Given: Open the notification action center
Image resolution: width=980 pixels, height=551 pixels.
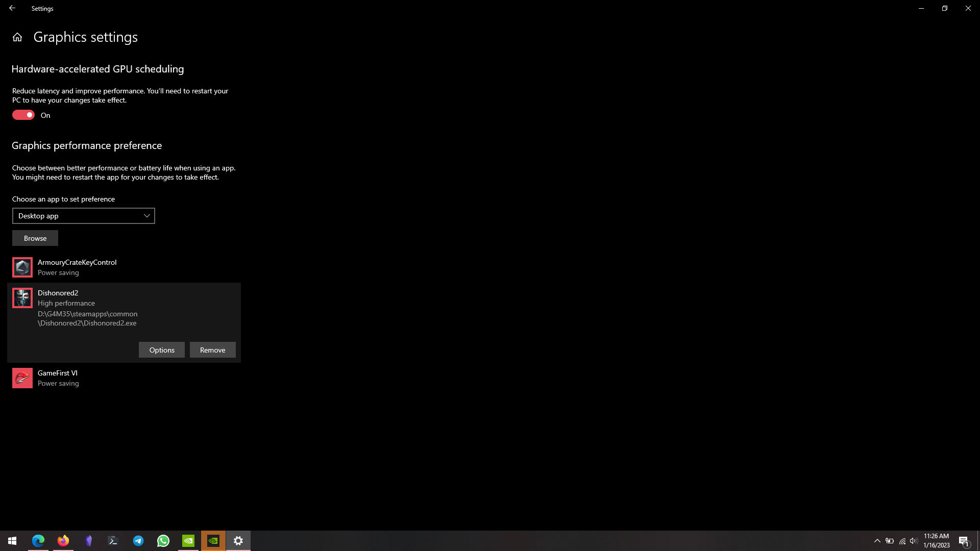Looking at the screenshot, I should [964, 541].
